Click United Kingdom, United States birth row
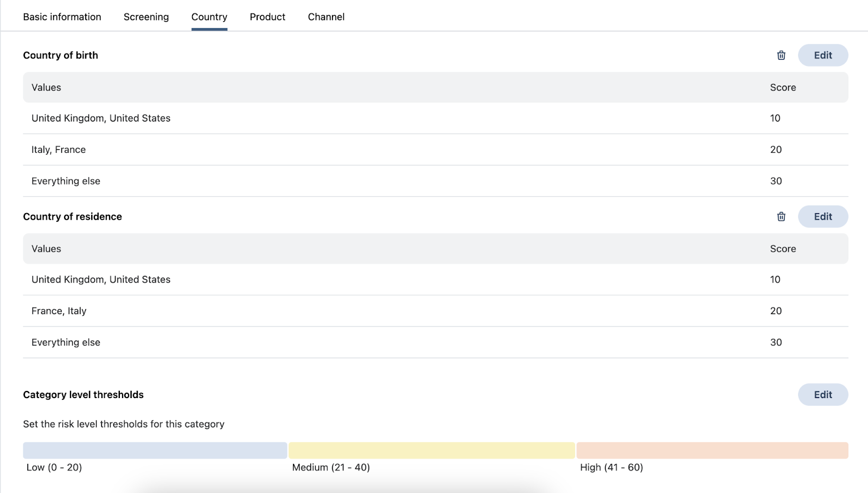 101,118
